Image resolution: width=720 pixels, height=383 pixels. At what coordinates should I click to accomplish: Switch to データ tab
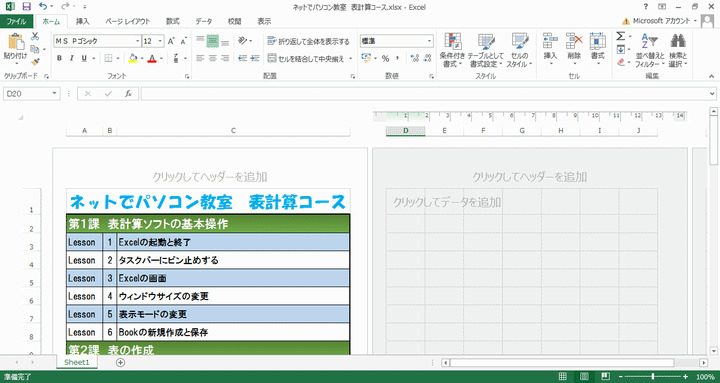click(203, 21)
